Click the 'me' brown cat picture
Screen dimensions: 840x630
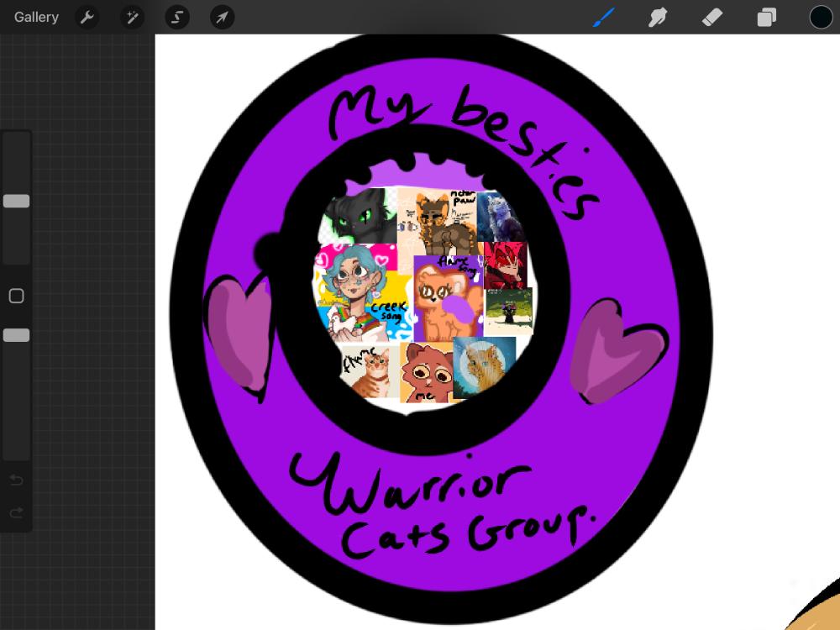coord(427,372)
